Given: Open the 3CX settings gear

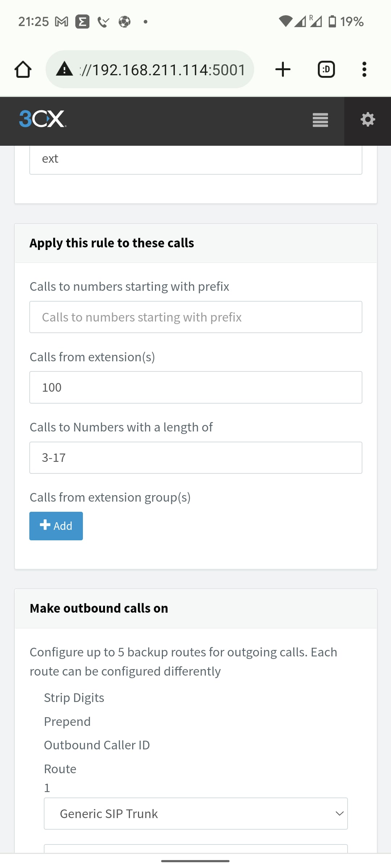Looking at the screenshot, I should tap(368, 119).
